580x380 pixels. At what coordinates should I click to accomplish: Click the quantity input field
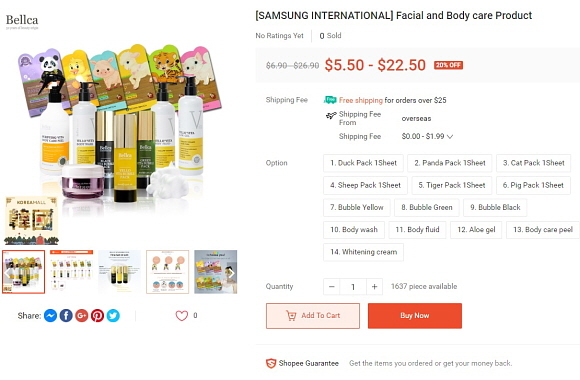[x=353, y=287]
